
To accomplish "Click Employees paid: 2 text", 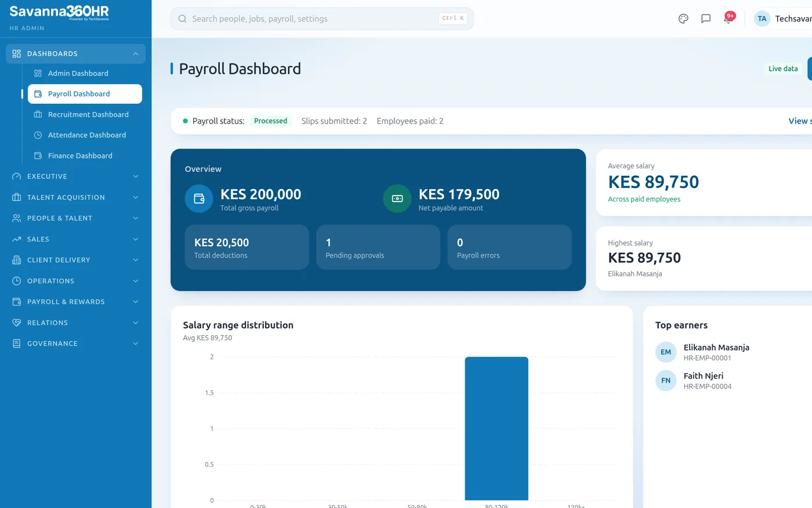I will [410, 121].
